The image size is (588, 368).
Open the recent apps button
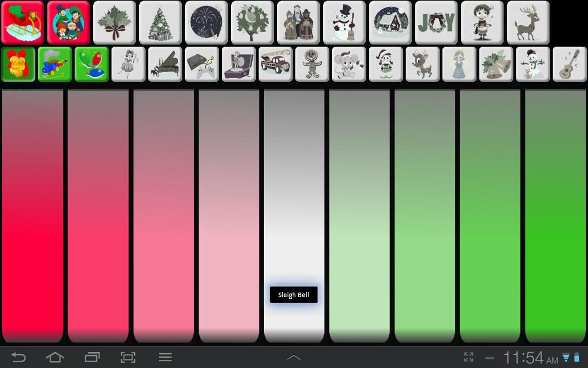92,357
